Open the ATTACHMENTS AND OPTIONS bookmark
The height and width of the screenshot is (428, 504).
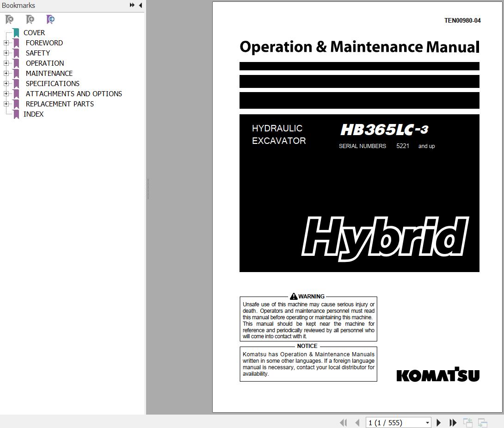pos(74,94)
